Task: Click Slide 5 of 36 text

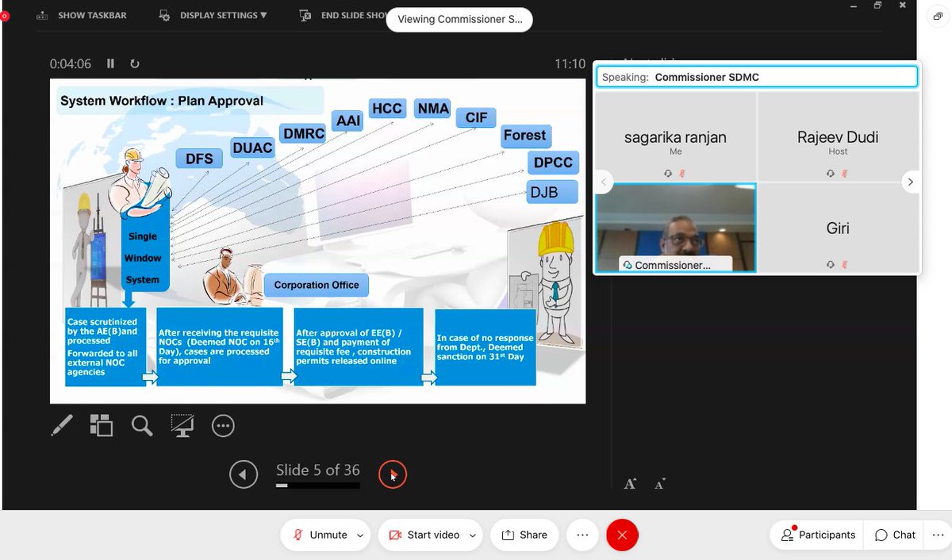Action: tap(317, 470)
